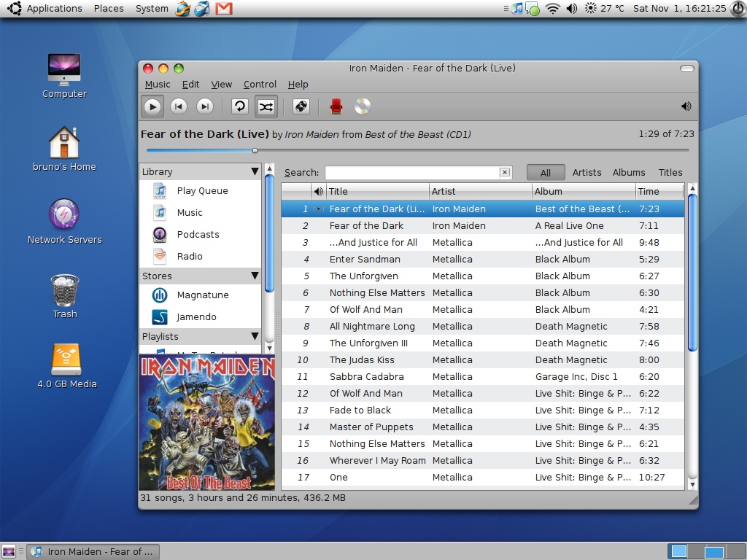Click the Jamendo icon
747x560 pixels.
coord(160,317)
